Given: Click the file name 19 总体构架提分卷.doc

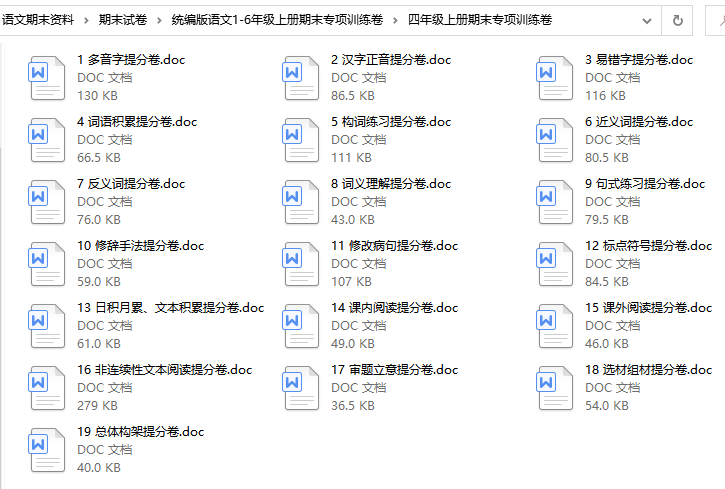Looking at the screenshot, I should pos(141,431).
